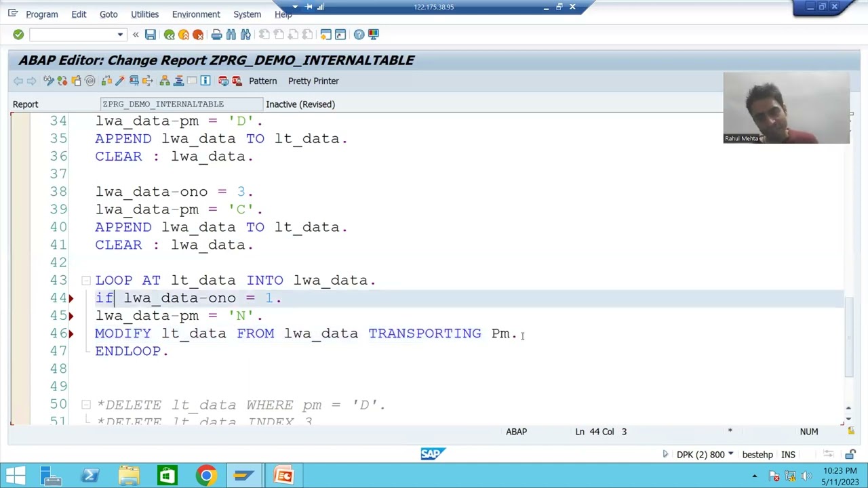The image size is (868, 488).
Task: Set/Delete session breakpoint icon
Action: click(x=223, y=81)
